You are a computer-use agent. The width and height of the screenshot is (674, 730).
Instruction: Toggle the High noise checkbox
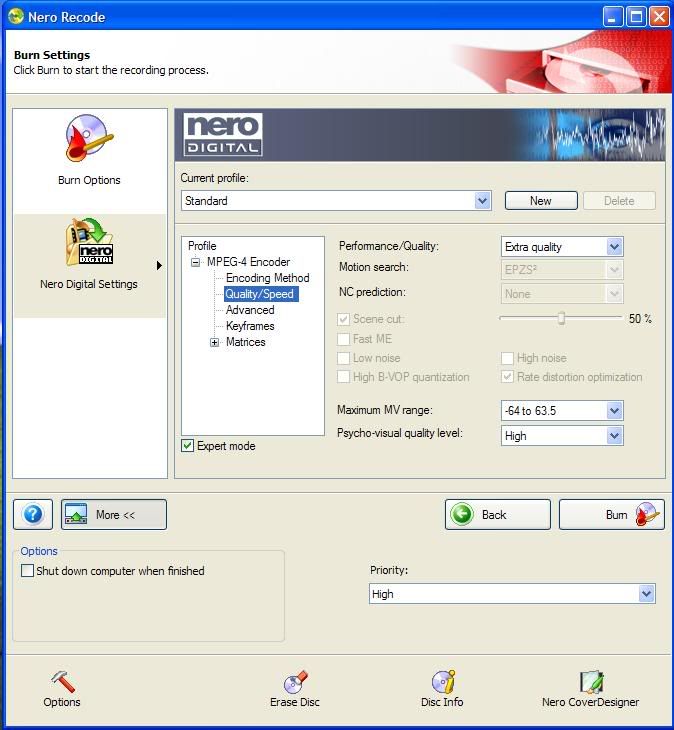pos(507,358)
